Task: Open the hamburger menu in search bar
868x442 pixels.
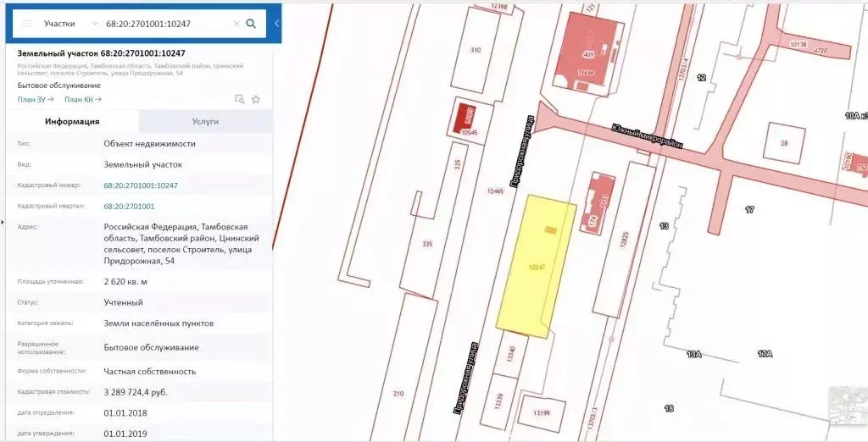Action: 27,24
